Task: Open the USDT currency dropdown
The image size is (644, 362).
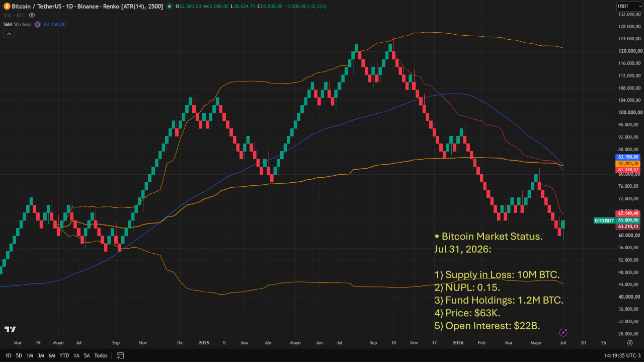Action: click(629, 6)
